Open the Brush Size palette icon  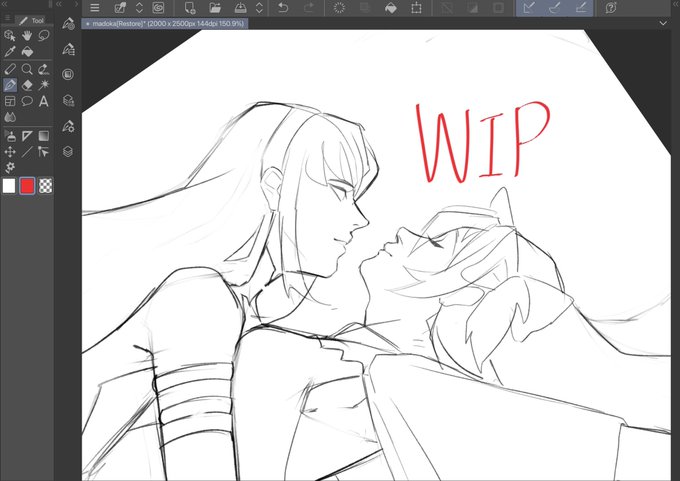pos(68,75)
